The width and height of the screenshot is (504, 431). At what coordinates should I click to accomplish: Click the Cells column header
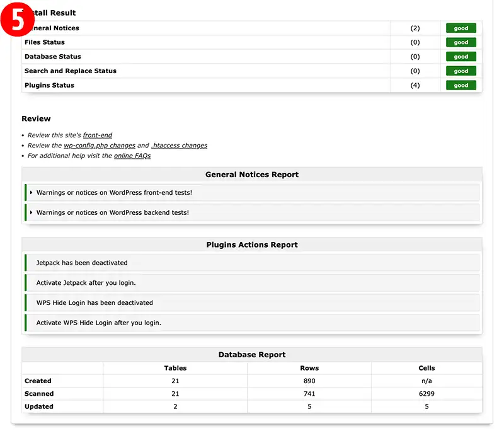[427, 368]
